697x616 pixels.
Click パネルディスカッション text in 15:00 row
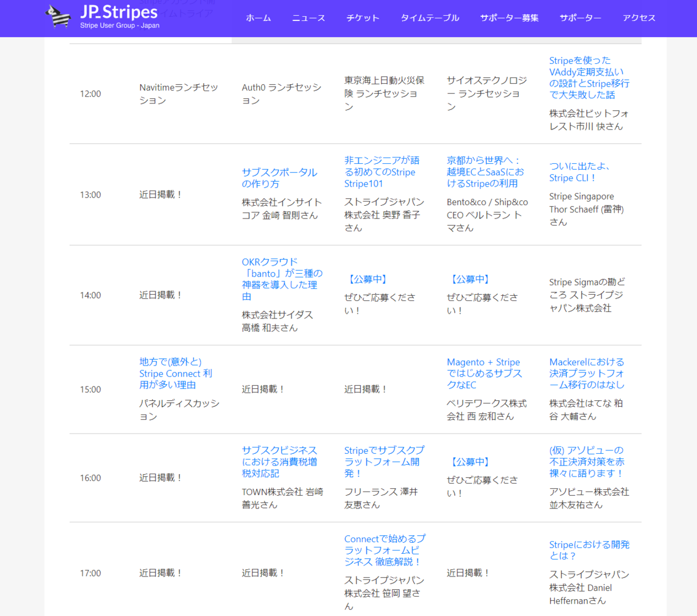179,410
